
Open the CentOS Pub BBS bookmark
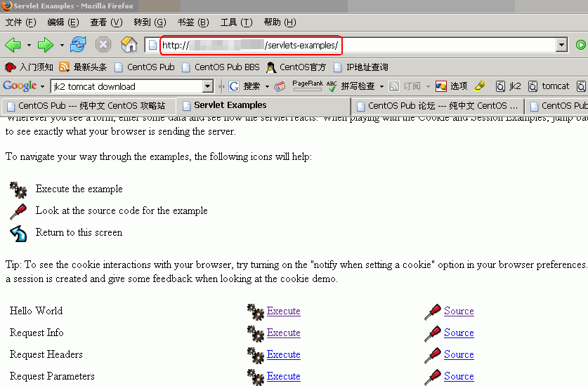[x=221, y=67]
